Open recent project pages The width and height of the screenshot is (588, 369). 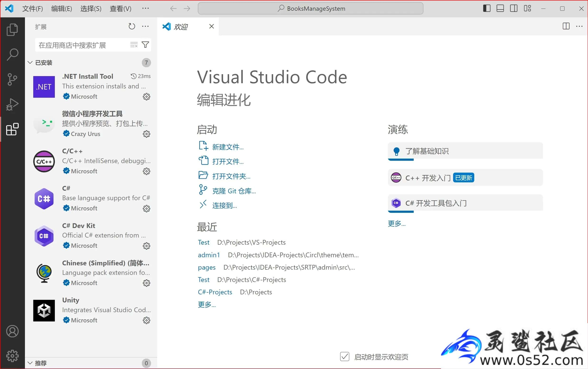pyautogui.click(x=207, y=267)
